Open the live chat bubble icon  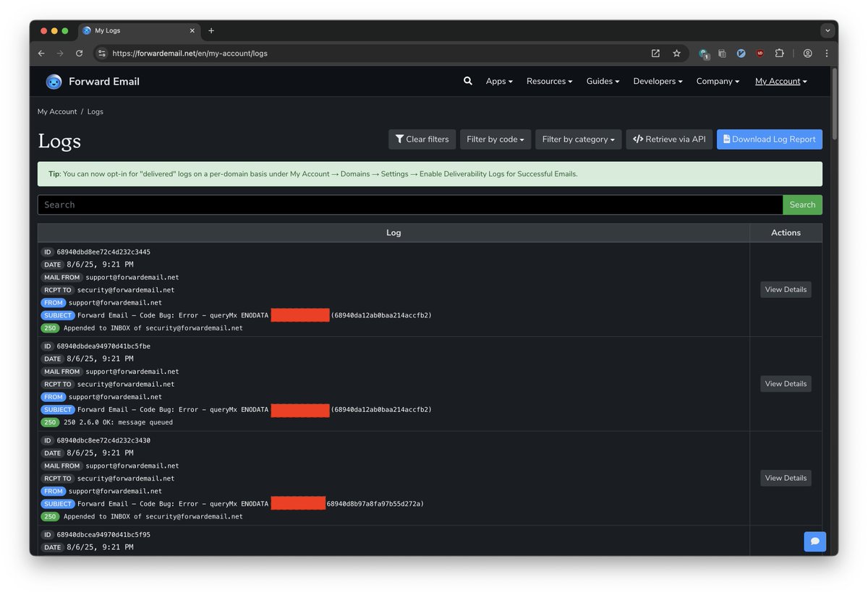click(x=815, y=542)
